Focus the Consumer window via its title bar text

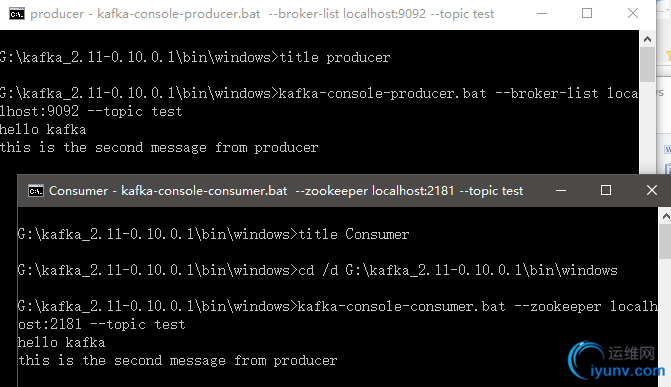tap(286, 191)
